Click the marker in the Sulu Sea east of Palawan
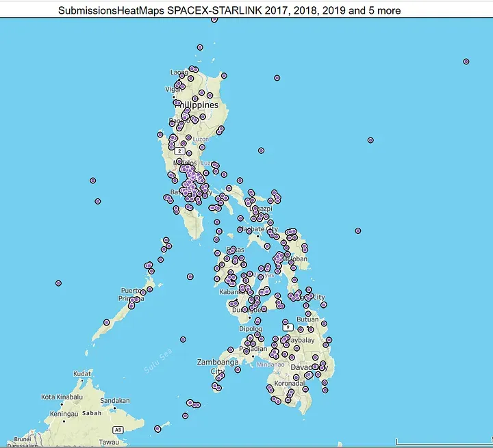This screenshot has width=493, height=448. (x=183, y=339)
